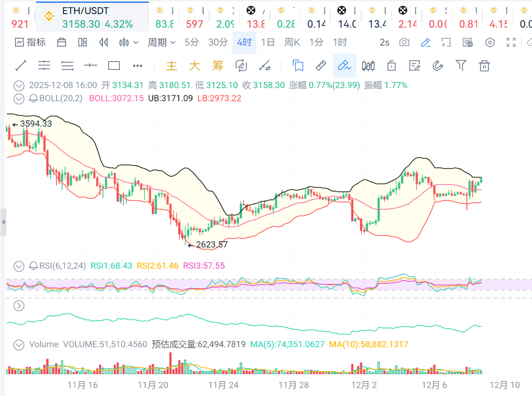Open the 指标 indicators button
532x396 pixels.
point(30,43)
